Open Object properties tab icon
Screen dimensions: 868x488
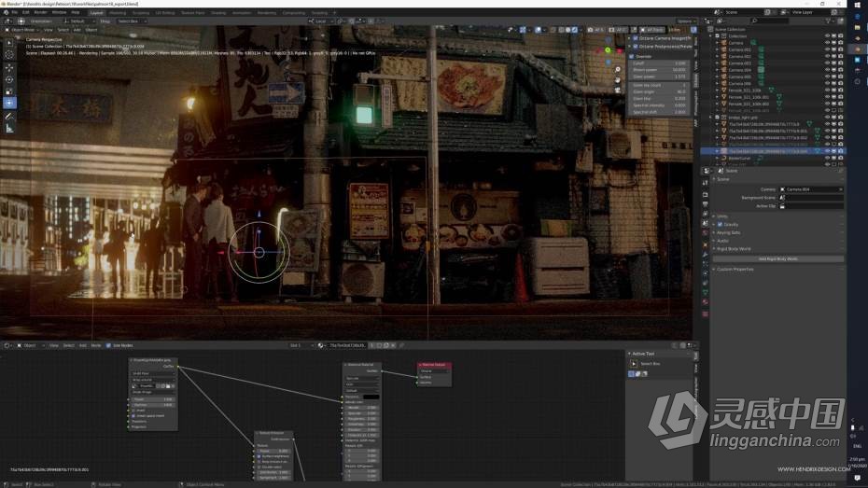pyautogui.click(x=706, y=244)
